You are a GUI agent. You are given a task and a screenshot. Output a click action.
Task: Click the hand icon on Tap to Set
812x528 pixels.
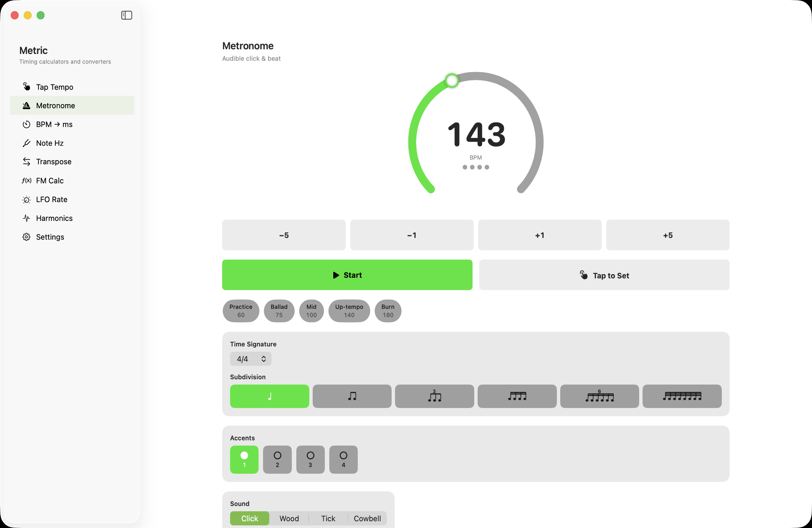point(583,275)
